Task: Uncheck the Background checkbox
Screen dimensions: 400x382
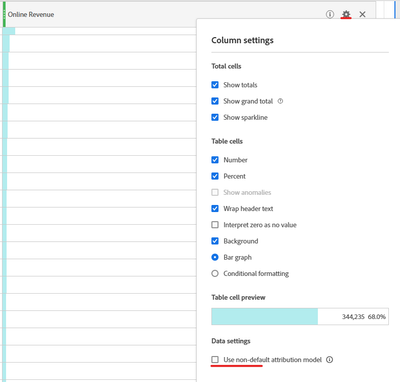Action: point(215,241)
